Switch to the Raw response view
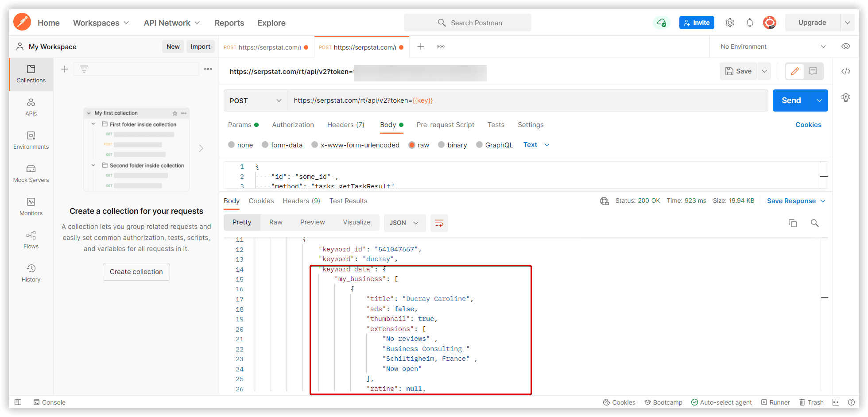 (x=276, y=222)
